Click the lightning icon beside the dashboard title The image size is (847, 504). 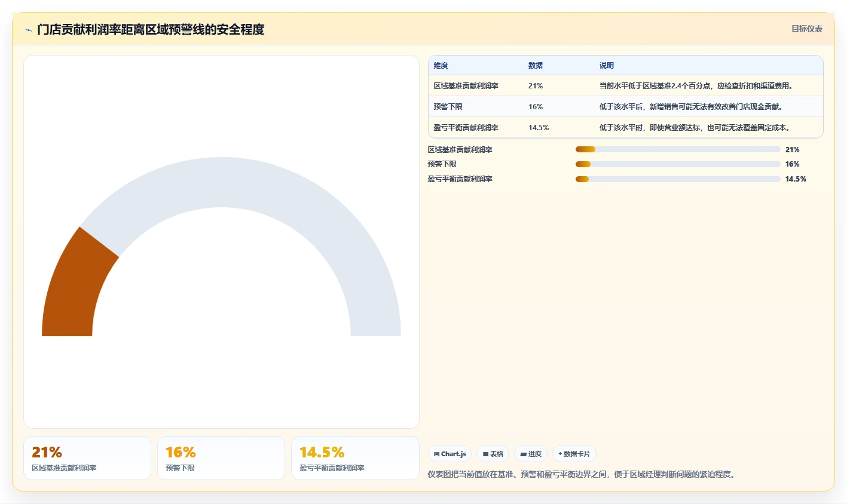(x=28, y=30)
